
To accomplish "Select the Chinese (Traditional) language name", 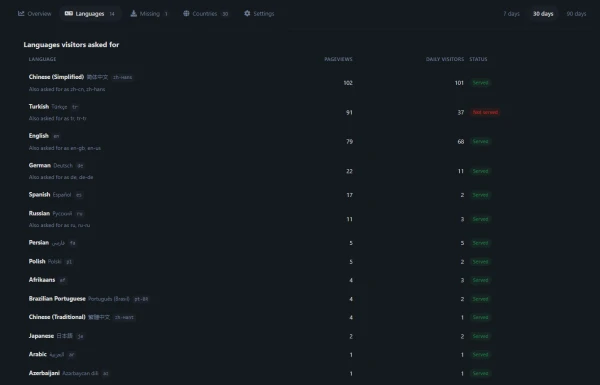I will point(57,317).
